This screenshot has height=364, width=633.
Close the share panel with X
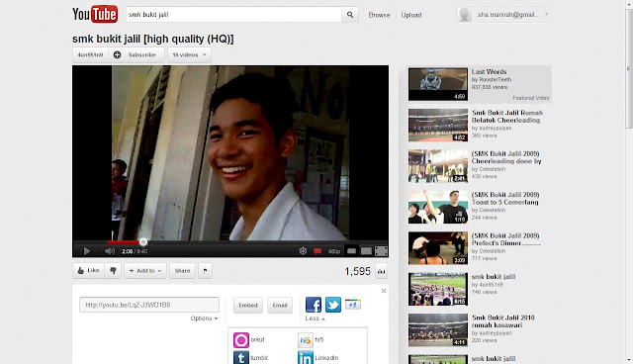[x=384, y=291]
